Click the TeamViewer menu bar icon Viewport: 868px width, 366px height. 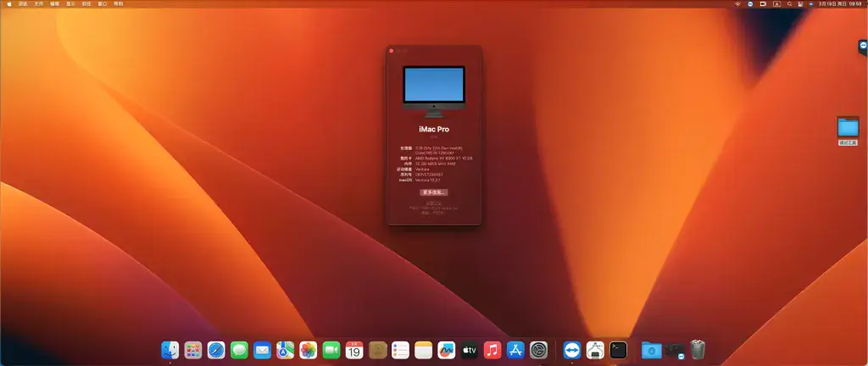(x=750, y=4)
